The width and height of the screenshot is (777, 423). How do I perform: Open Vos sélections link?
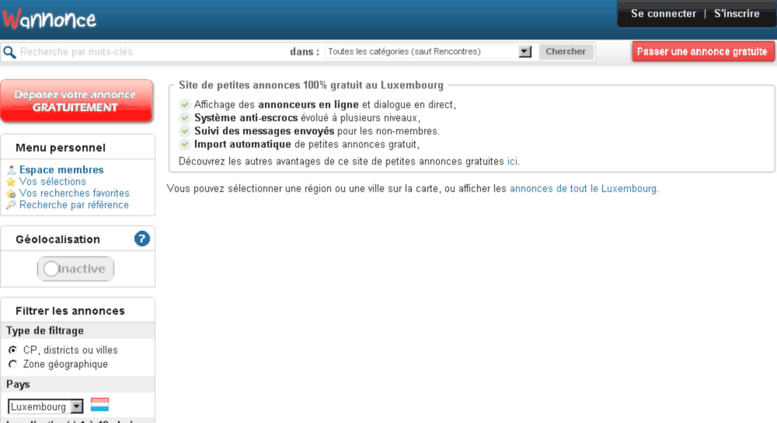coord(53,181)
